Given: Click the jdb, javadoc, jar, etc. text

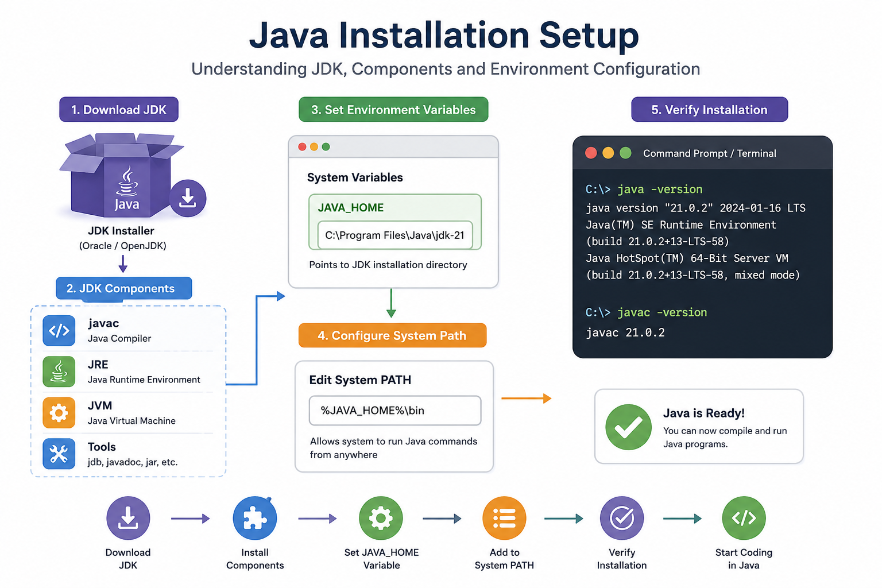Looking at the screenshot, I should pyautogui.click(x=133, y=462).
